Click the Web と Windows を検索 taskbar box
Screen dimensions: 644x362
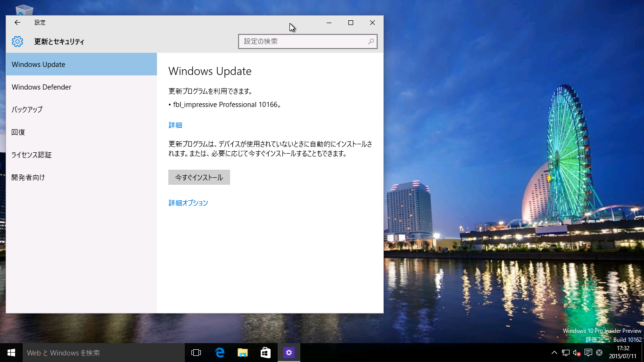[x=104, y=353]
